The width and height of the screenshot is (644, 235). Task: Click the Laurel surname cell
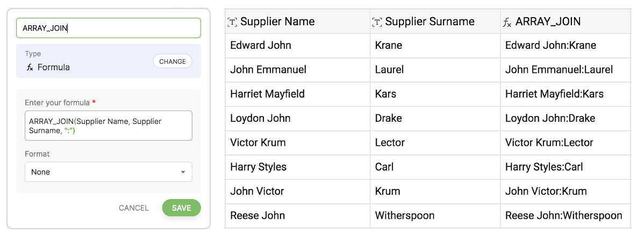tap(389, 70)
